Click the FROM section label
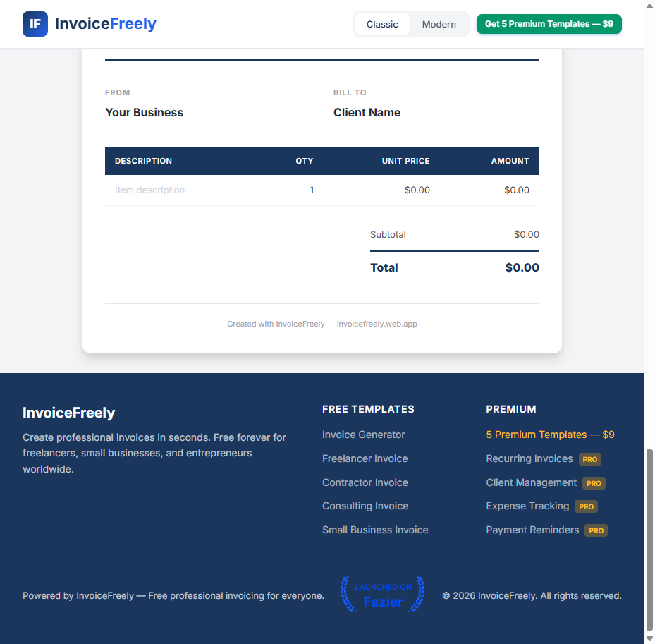655x644 pixels. 117,92
